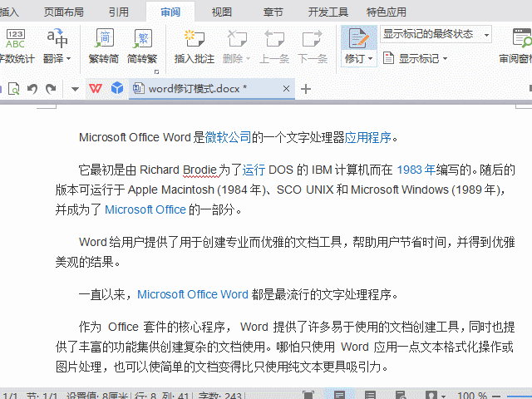The width and height of the screenshot is (532, 399).
Task: Go to 下一条 next comment
Action: 313,47
